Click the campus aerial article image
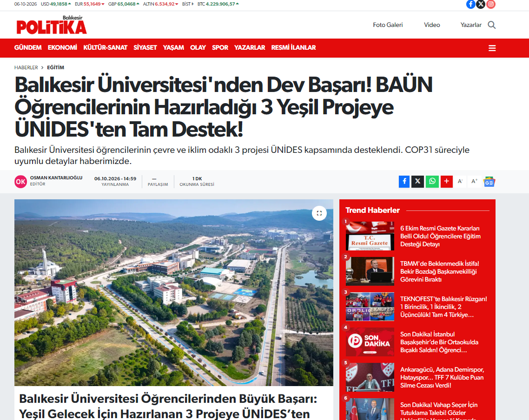529x420 pixels. [174, 293]
